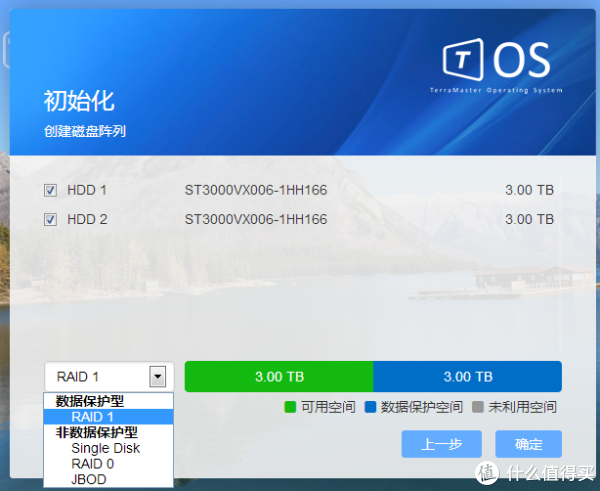600x491 pixels.
Task: Select the JBOD option
Action: pos(88,479)
